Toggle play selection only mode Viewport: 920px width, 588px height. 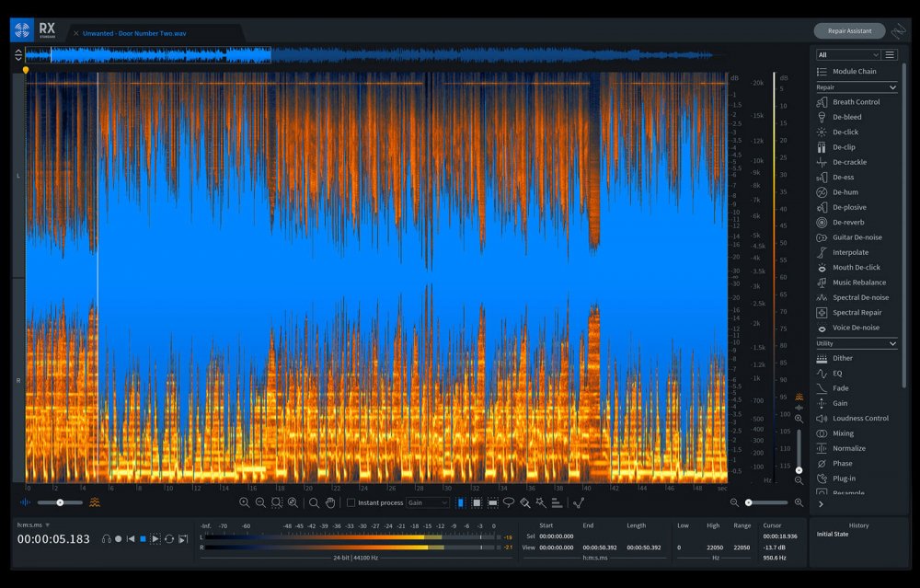point(183,538)
